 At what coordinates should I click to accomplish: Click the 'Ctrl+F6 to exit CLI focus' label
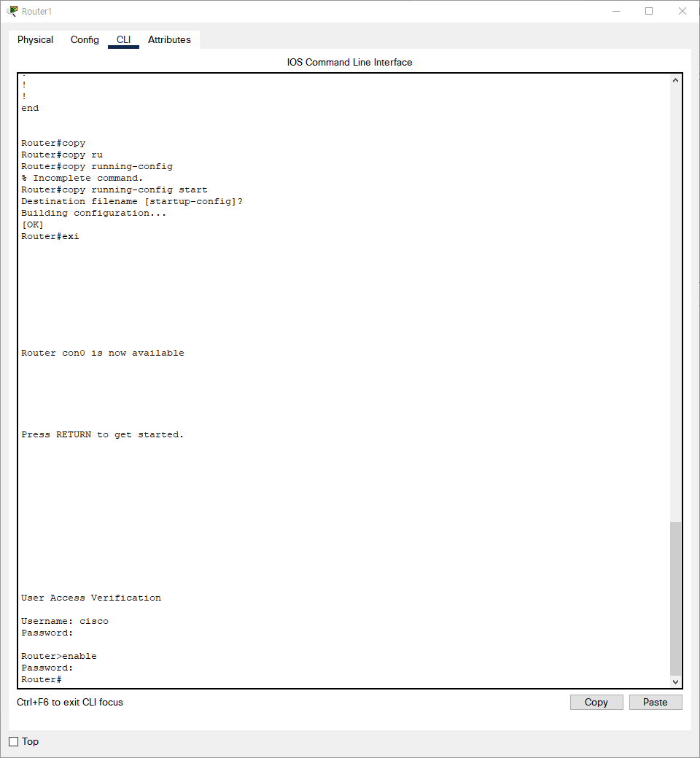tap(70, 702)
